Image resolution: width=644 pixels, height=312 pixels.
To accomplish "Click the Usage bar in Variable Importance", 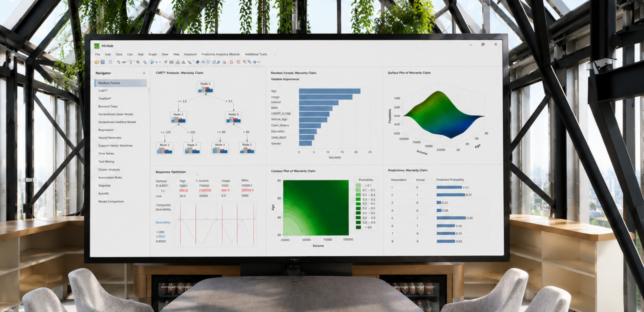I will pos(326,97).
